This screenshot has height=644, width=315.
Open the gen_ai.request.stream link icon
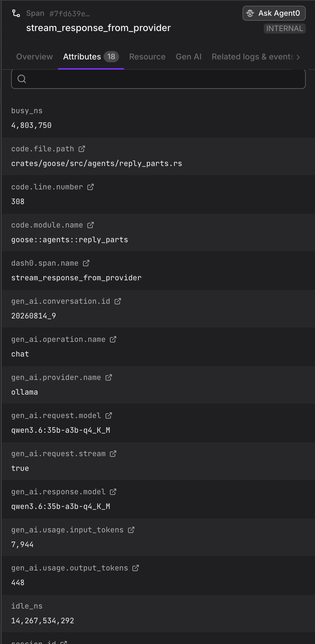tap(113, 454)
